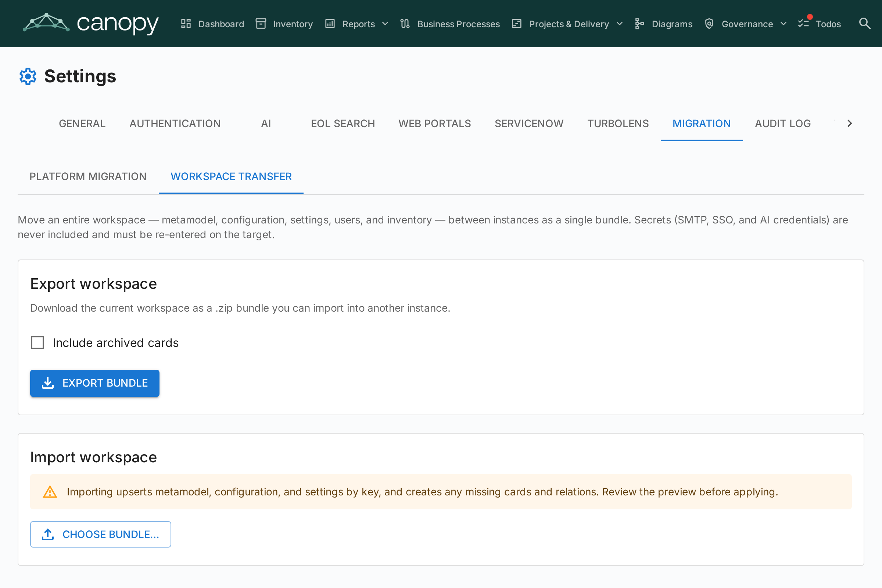Open the Authentication tab
This screenshot has width=882, height=588.
(175, 123)
